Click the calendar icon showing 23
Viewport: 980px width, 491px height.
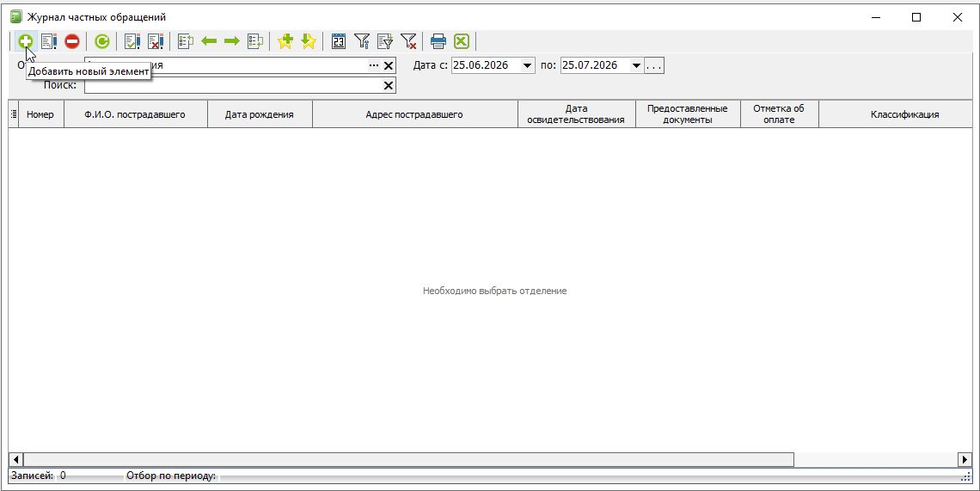[338, 42]
